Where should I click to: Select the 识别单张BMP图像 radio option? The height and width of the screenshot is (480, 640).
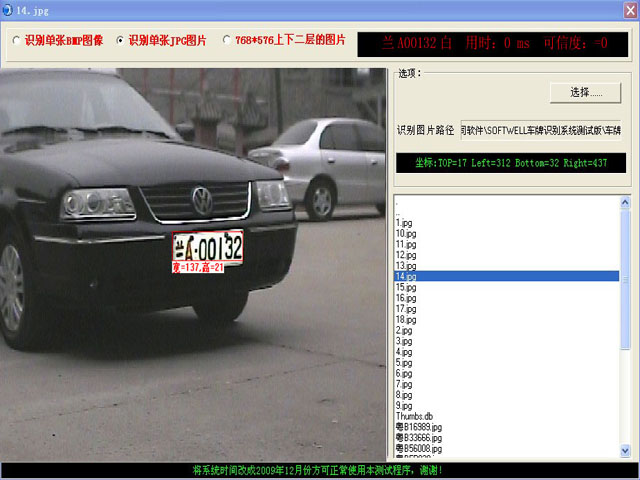tap(15, 41)
